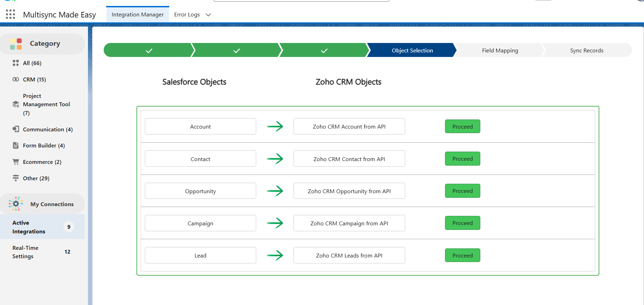
Task: Click the Project Management Tool stack icon
Action: tap(16, 104)
